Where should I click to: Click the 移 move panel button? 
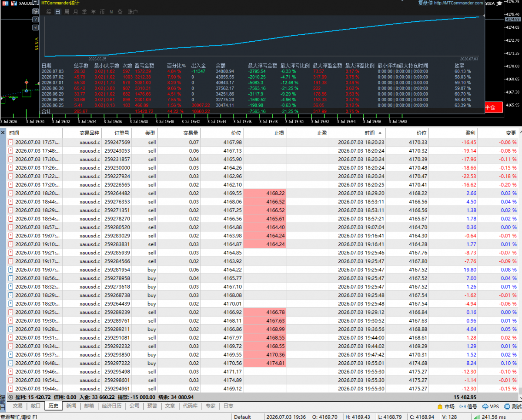click(x=36, y=11)
